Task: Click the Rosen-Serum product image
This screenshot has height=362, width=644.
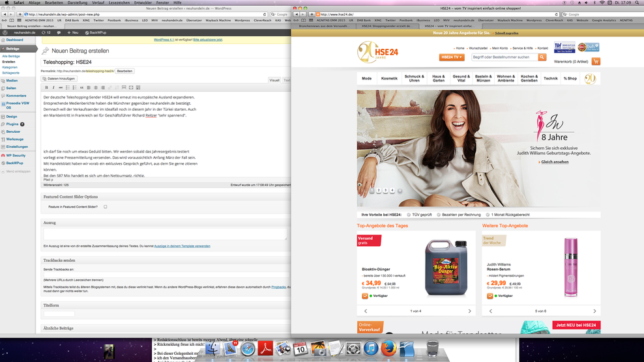Action: 570,267
